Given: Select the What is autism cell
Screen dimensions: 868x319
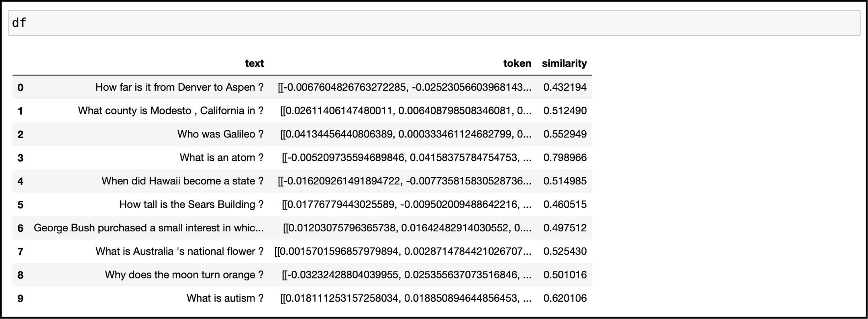Looking at the screenshot, I should click(x=225, y=299).
